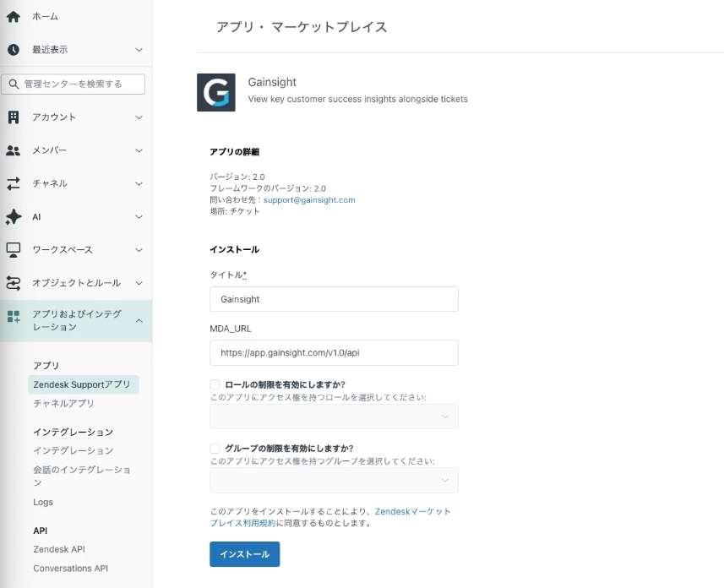Click ロールの制限を有効にしますか? label

click(x=286, y=384)
